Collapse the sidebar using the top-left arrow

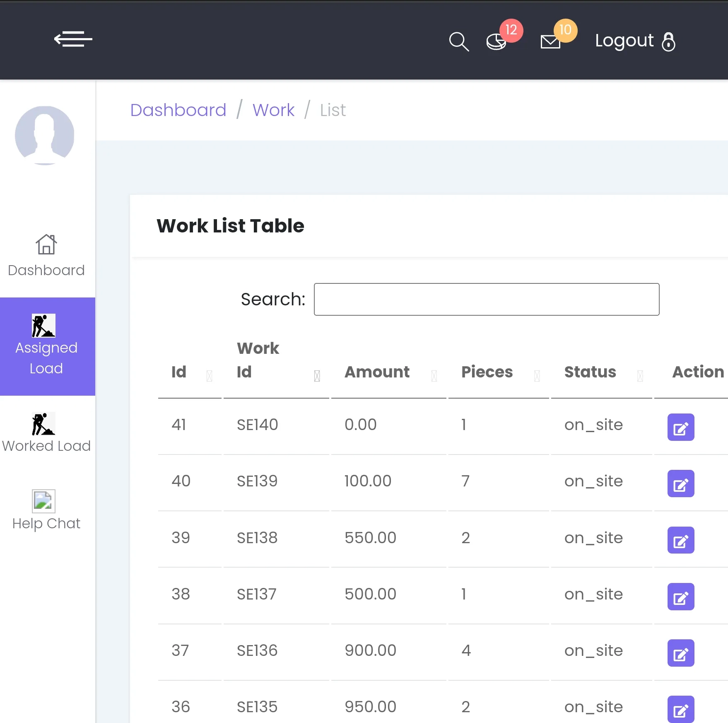(73, 39)
